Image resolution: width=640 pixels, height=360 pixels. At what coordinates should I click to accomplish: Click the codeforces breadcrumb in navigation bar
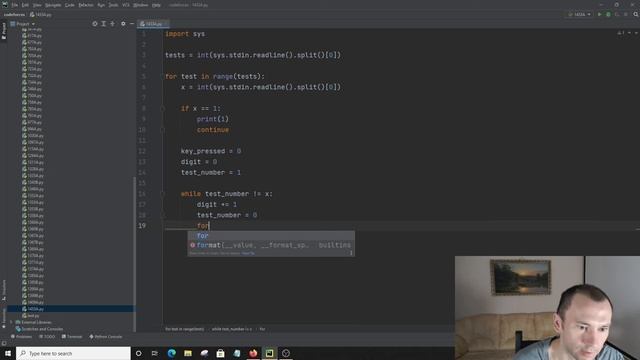pyautogui.click(x=14, y=15)
